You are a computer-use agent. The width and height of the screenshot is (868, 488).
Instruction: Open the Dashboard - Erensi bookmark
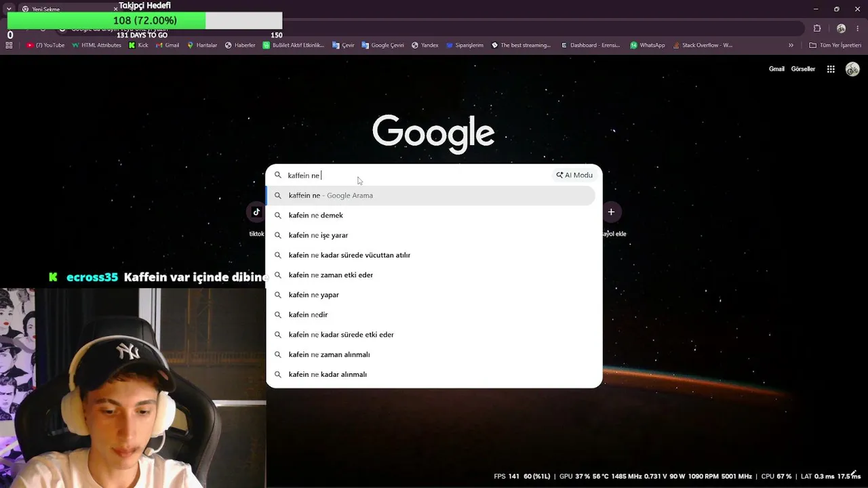point(590,45)
